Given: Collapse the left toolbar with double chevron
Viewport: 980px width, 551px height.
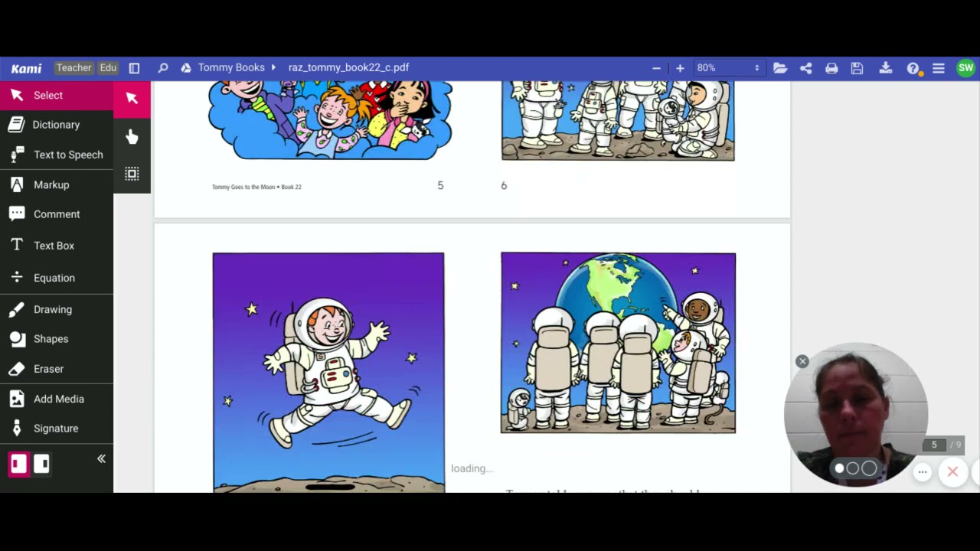Looking at the screenshot, I should click(x=101, y=459).
